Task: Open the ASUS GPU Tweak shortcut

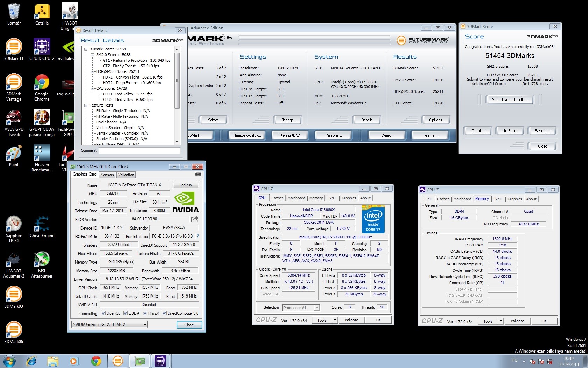Action: click(14, 123)
